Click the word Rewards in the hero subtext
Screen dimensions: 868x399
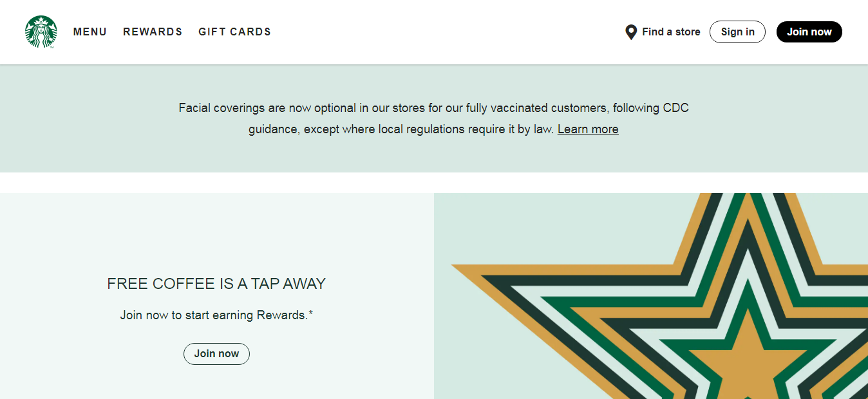click(x=282, y=315)
